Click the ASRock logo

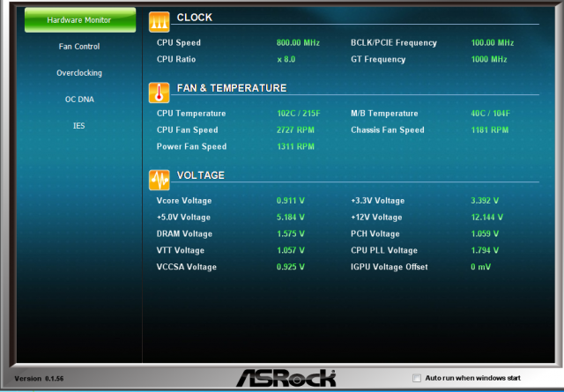pyautogui.click(x=286, y=378)
